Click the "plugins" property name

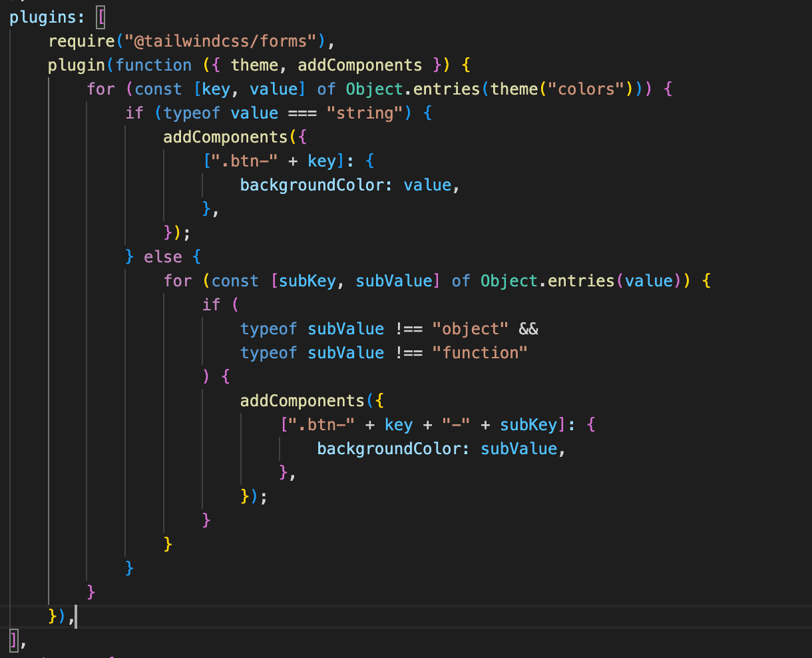[x=43, y=17]
